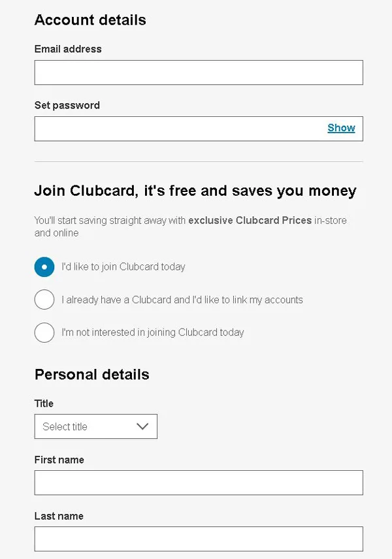Screen dimensions: 392x559
Task: Click the Show link to reveal password
Action: (341, 128)
